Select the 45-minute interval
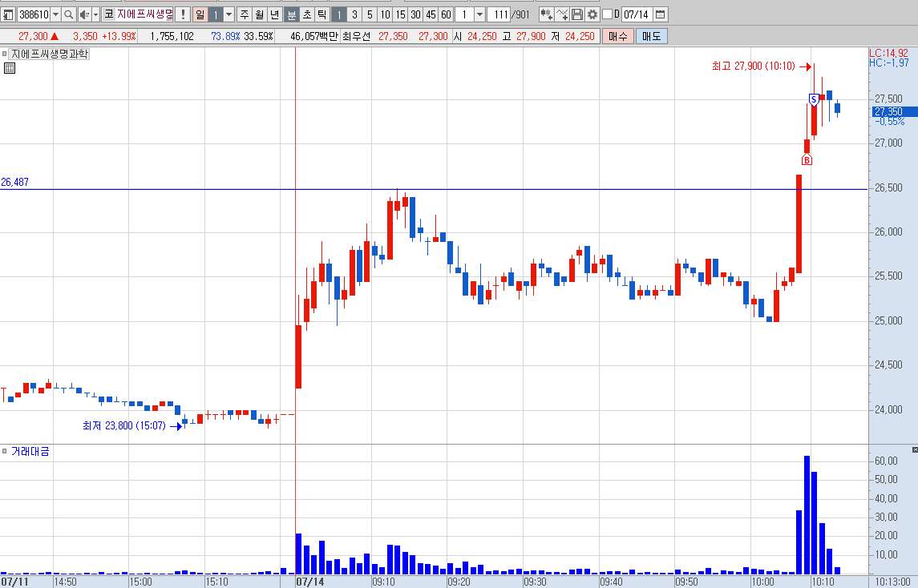 pyautogui.click(x=431, y=14)
